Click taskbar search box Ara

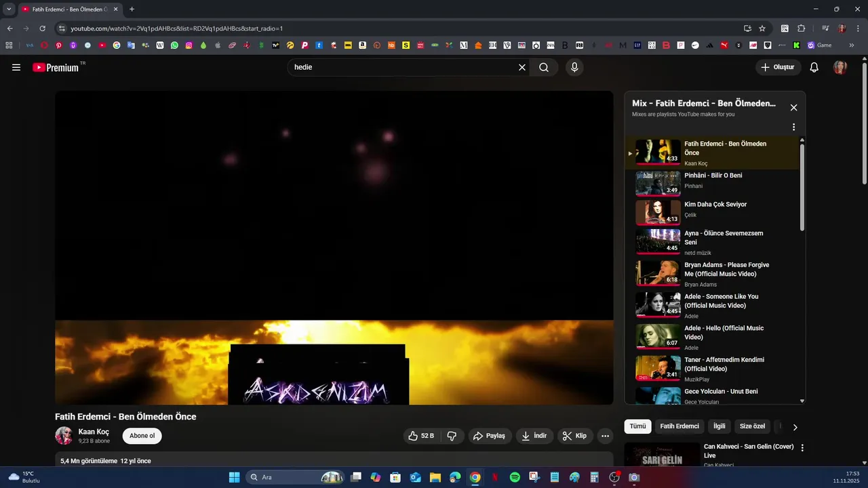point(296,477)
